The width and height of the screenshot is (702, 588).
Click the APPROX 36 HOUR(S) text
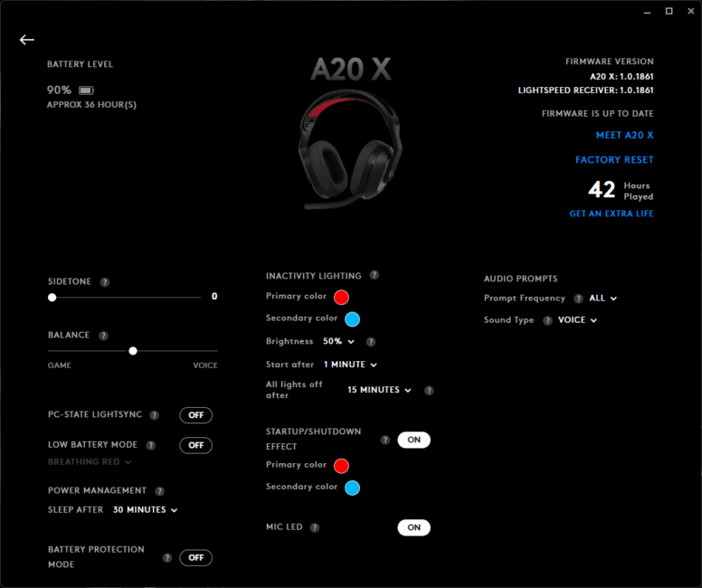(x=91, y=105)
